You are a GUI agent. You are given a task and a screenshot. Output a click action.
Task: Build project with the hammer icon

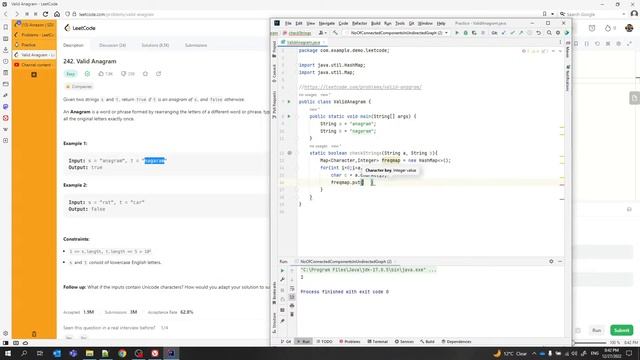pos(335,33)
